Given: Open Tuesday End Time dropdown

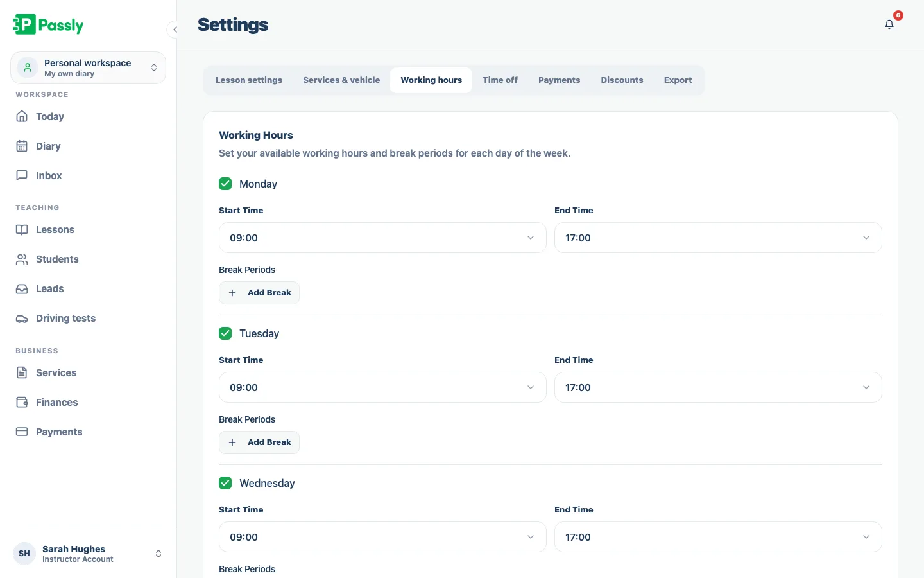Looking at the screenshot, I should 718,387.
